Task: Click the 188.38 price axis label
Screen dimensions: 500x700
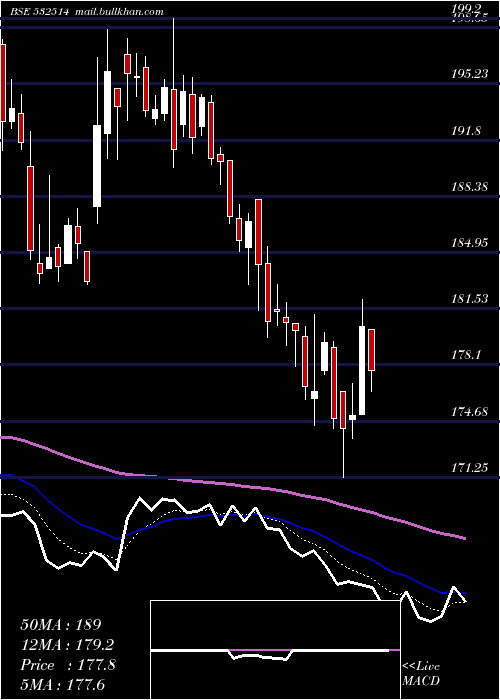Action: coord(470,187)
